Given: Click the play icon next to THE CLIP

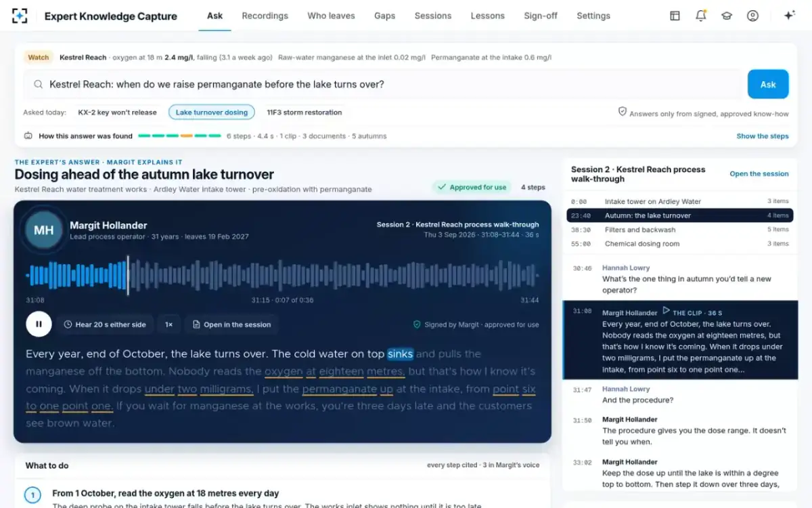Looking at the screenshot, I should [666, 311].
